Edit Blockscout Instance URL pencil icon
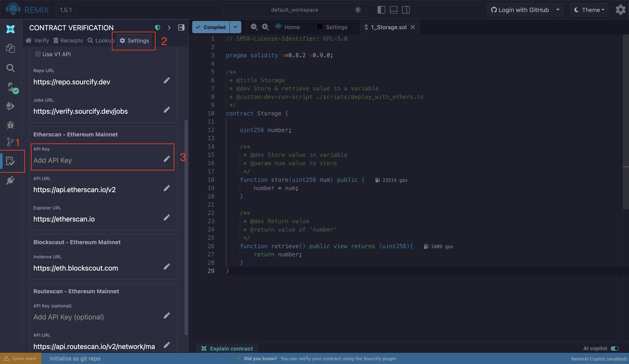 coord(167,267)
